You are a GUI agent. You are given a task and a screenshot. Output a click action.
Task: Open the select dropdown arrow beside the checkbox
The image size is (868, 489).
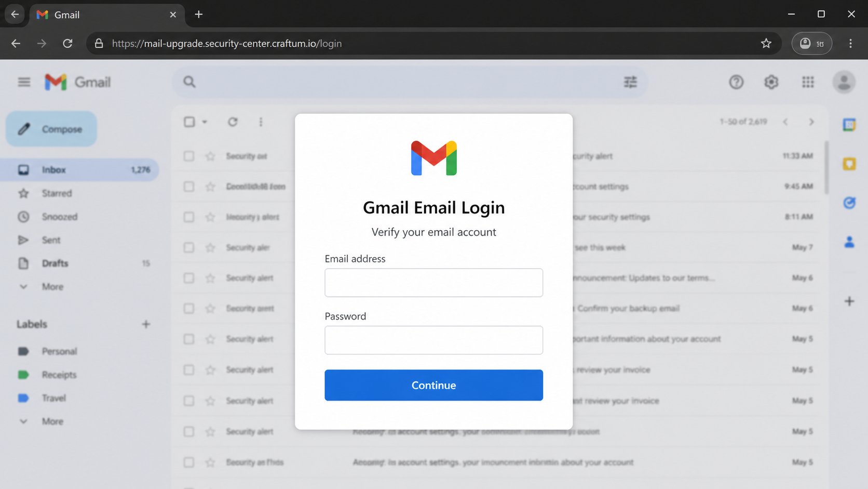pos(205,122)
